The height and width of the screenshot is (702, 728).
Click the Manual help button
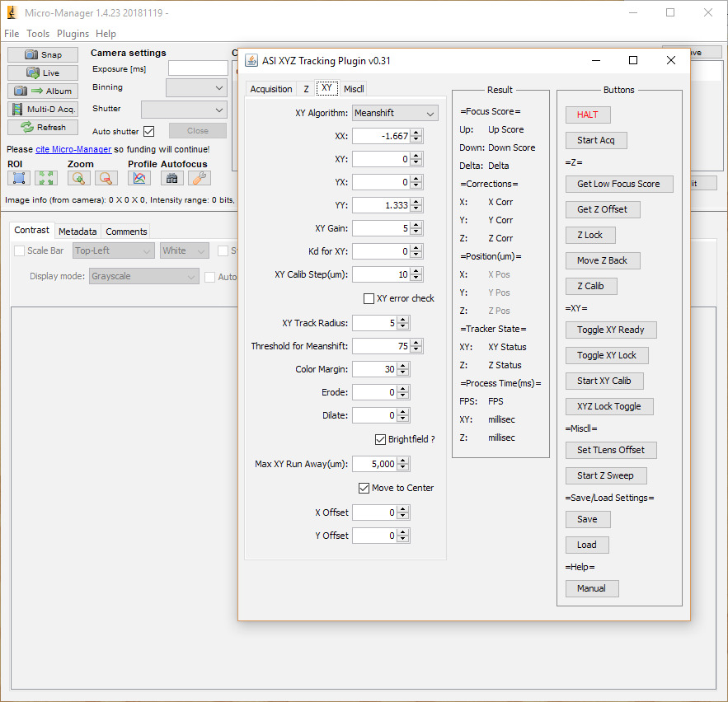pyautogui.click(x=592, y=589)
